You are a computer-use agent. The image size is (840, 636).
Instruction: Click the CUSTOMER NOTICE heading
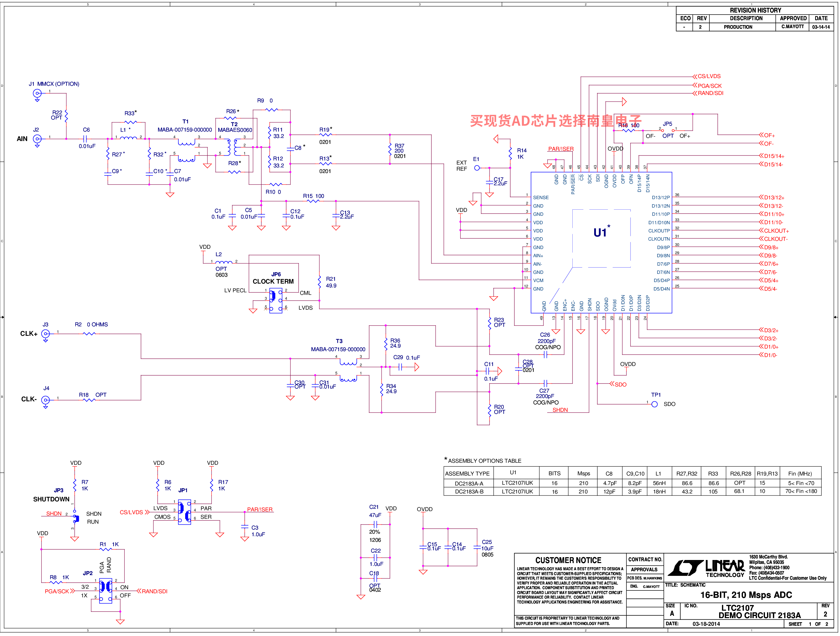pyautogui.click(x=568, y=560)
